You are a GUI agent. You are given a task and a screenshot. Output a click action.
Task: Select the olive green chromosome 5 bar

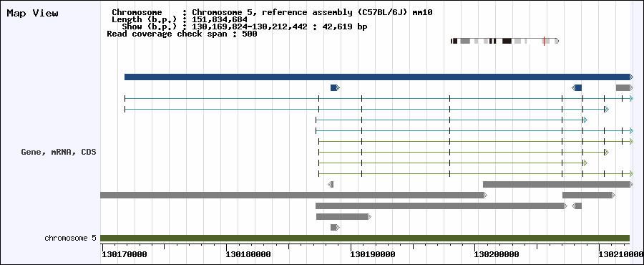coord(365,238)
